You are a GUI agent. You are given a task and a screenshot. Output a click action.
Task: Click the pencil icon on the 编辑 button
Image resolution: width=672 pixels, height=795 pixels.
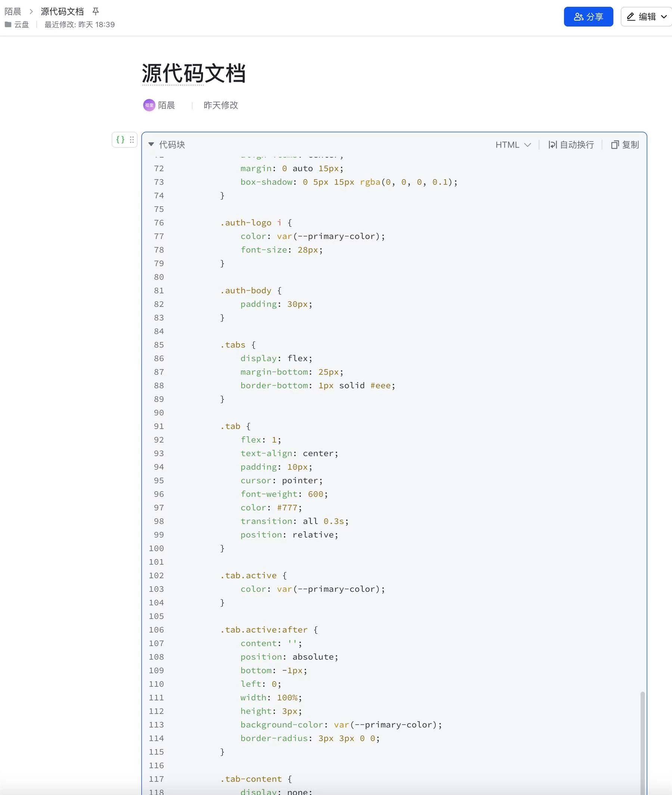[631, 16]
